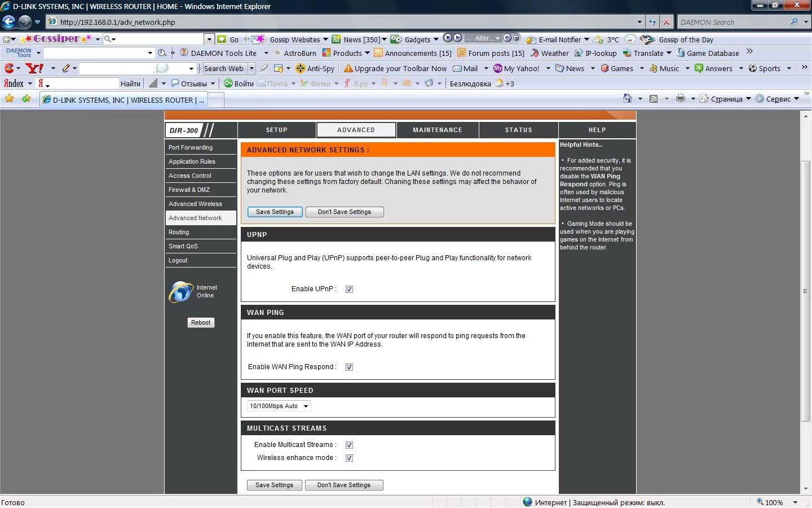Switch to the SETUP tab

click(277, 130)
